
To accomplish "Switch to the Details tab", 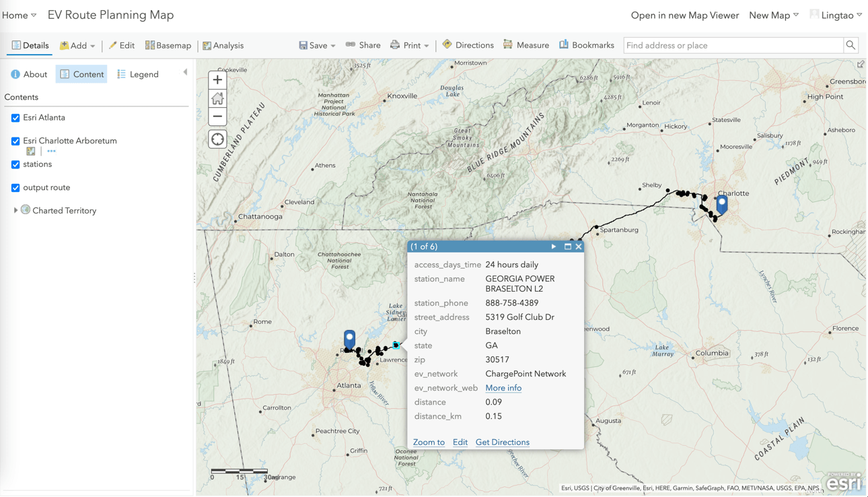I will [30, 45].
